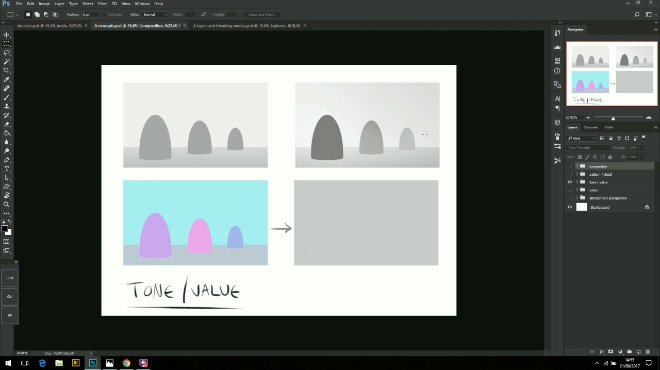
Task: Click swap width and height icon
Action: [x=203, y=14]
